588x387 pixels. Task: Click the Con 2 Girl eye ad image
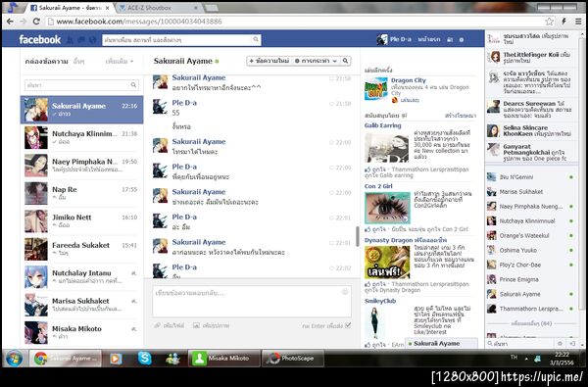(x=387, y=208)
